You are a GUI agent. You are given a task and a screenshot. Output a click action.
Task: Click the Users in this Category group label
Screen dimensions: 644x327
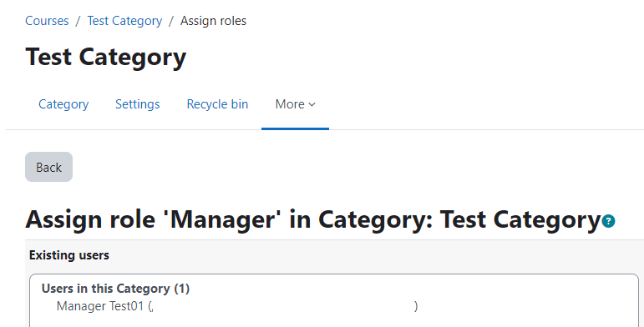pyautogui.click(x=115, y=289)
